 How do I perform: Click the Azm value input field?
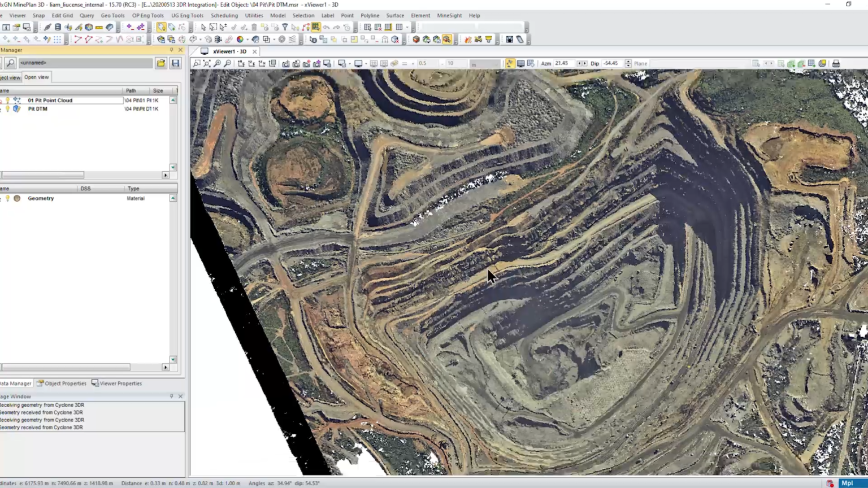[x=564, y=64]
